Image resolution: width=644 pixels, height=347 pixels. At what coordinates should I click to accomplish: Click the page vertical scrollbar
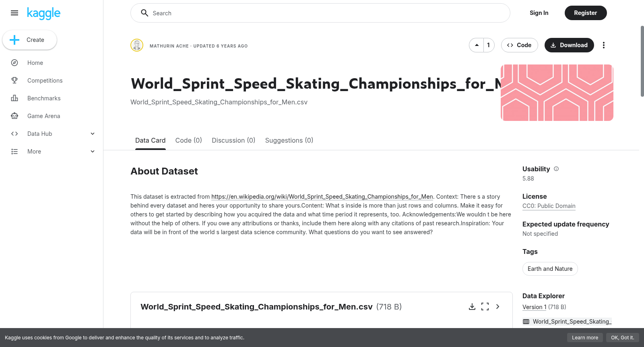tap(642, 61)
